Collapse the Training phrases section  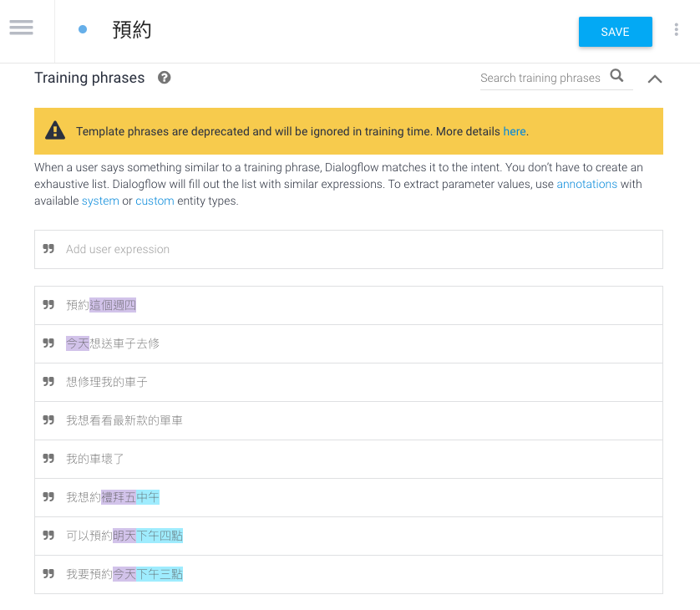654,79
